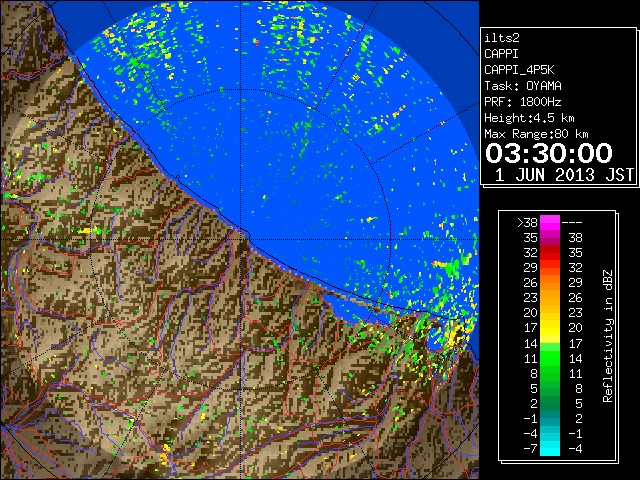Image resolution: width=640 pixels, height=480 pixels.
Task: Pick the cyan -7 to -4 dBZ band
Action: (550, 449)
